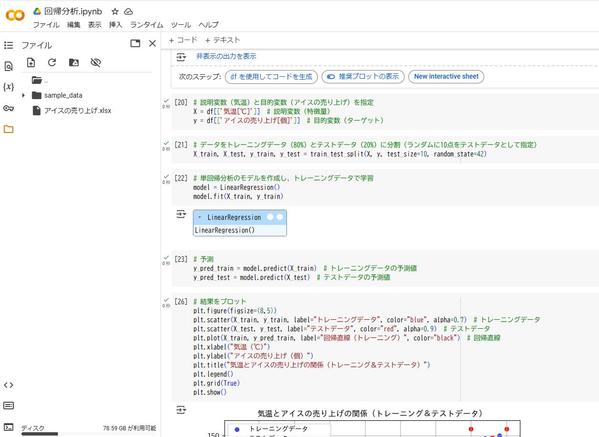Image resolution: width=599 pixels, height=437 pixels.
Task: Star the 回帰分析.ipynb notebook
Action: click(115, 12)
